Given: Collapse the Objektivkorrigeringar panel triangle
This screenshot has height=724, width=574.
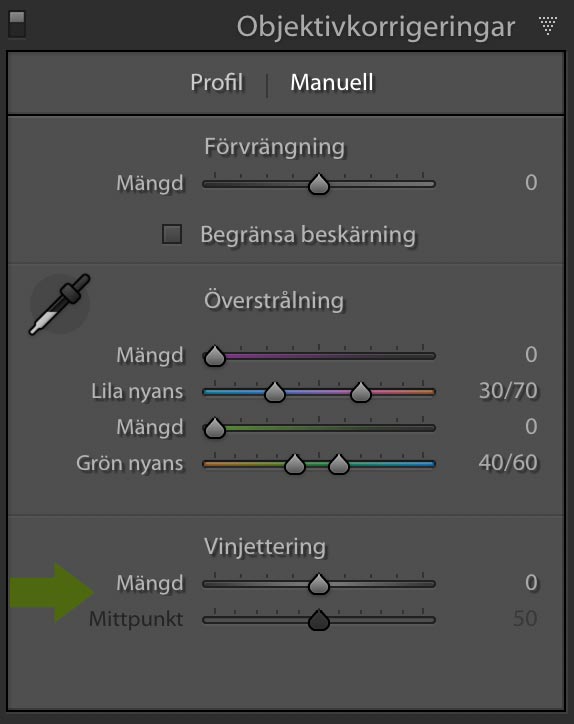Looking at the screenshot, I should coord(548,25).
